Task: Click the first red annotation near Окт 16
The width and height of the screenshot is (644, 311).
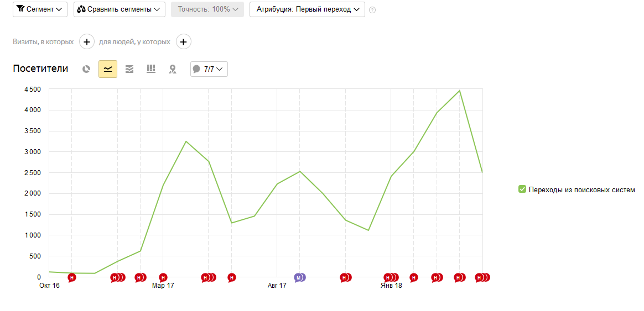Action: coord(72,278)
